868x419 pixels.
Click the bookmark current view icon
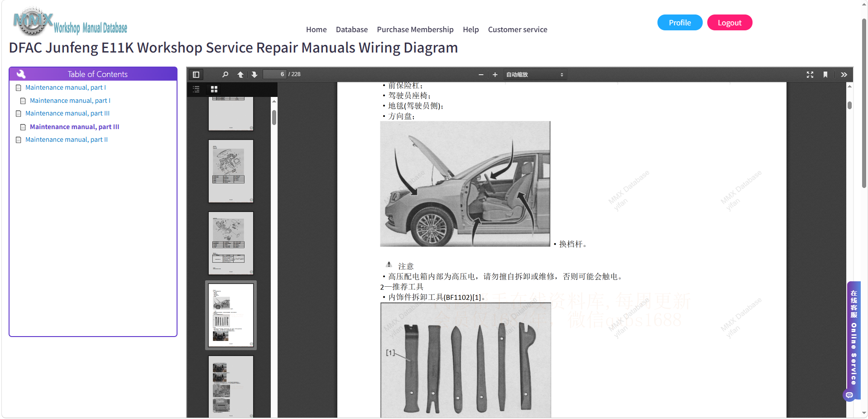[825, 75]
